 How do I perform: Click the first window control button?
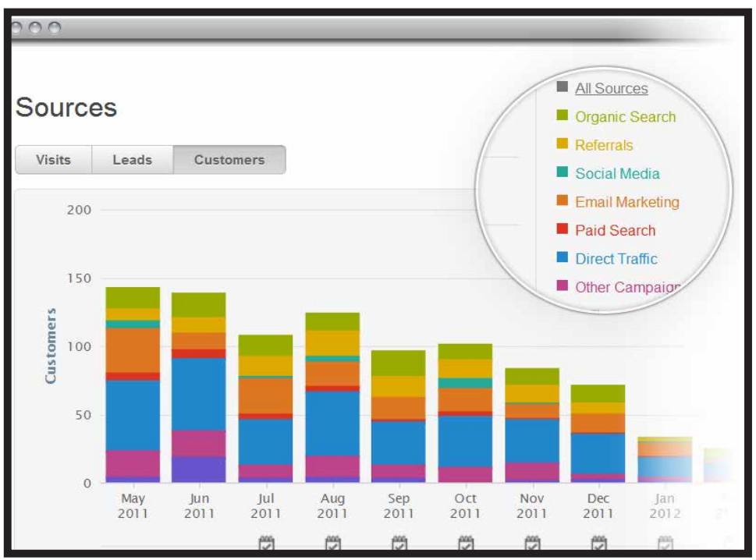coord(16,27)
